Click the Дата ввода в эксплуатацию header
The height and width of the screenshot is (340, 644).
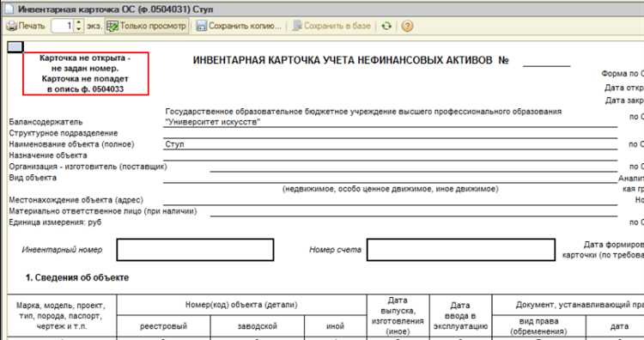(460, 316)
